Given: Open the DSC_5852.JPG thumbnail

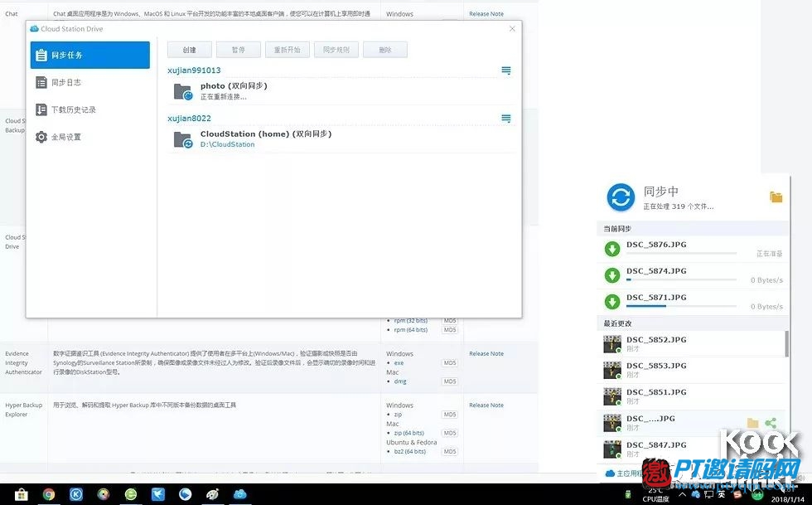Looking at the screenshot, I should coord(612,344).
